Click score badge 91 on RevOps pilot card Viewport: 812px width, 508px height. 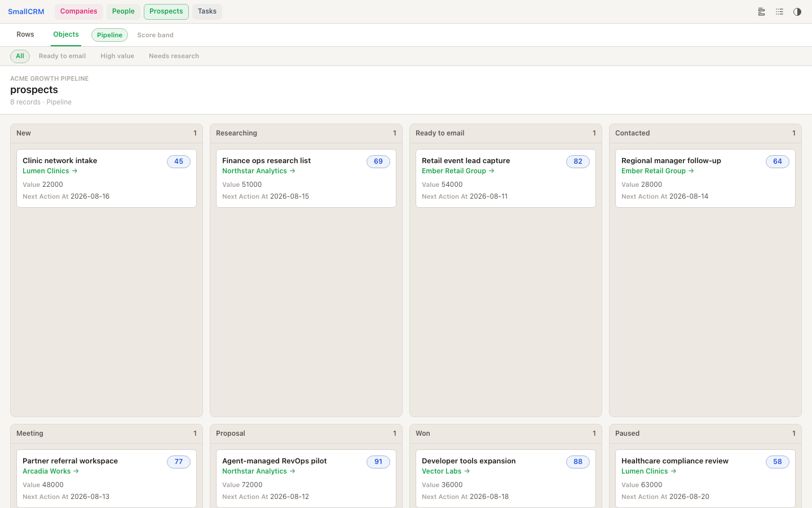point(378,462)
